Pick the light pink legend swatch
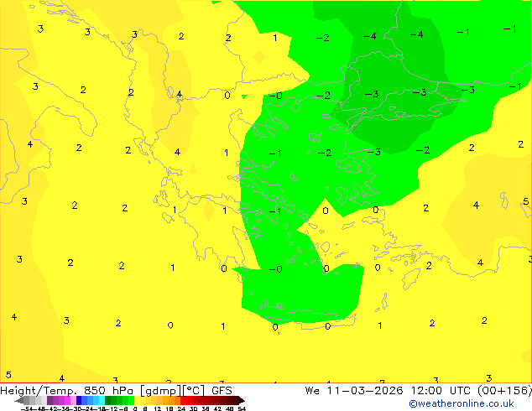 tap(73, 400)
